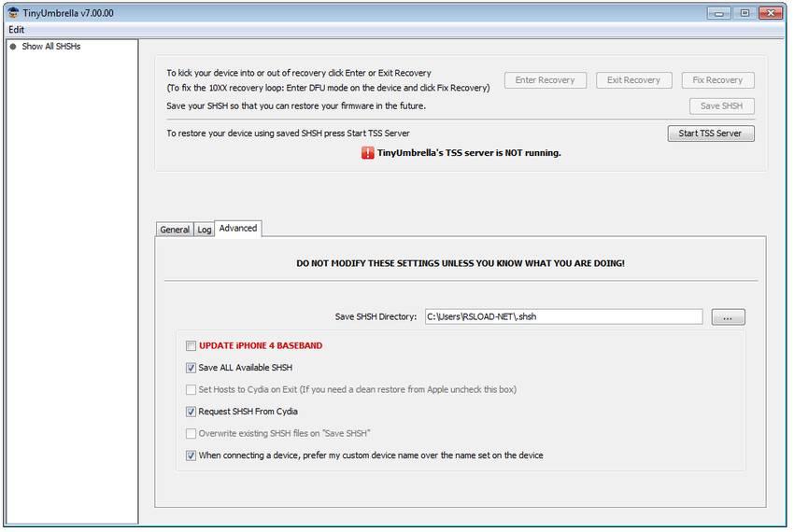
Task: Click the Save SHSH button
Action: [x=721, y=106]
